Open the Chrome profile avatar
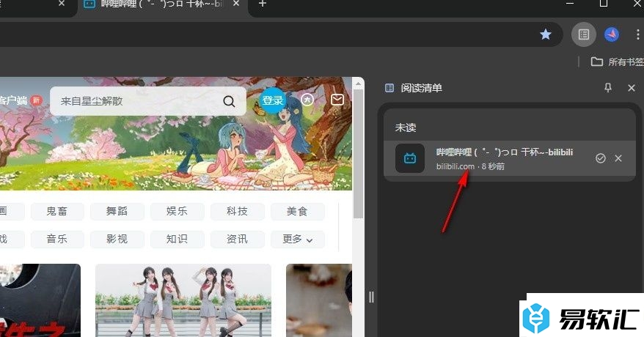Screen dimensions: 644x337 [612, 34]
